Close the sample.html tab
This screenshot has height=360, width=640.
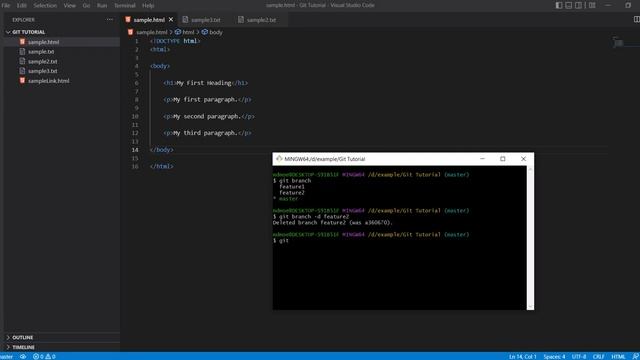[x=171, y=20]
